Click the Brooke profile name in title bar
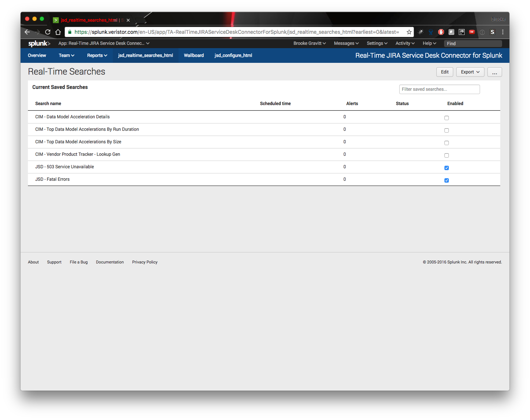This screenshot has width=530, height=420. 498,19
